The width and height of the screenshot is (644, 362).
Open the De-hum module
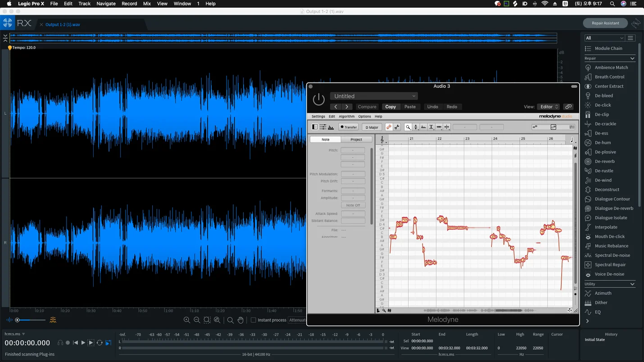[x=603, y=143]
